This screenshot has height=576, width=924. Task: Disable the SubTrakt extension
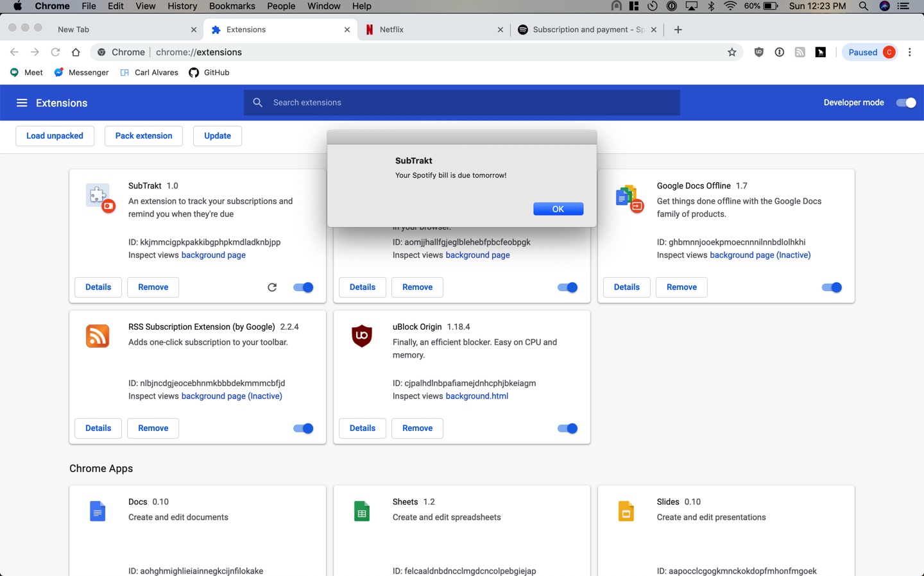pos(304,287)
